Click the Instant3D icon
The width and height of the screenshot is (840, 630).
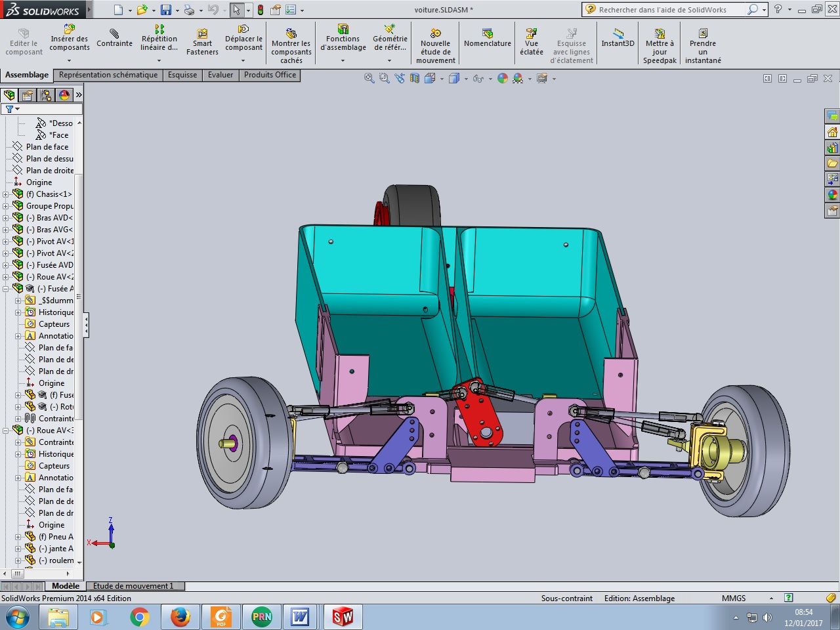coord(618,38)
